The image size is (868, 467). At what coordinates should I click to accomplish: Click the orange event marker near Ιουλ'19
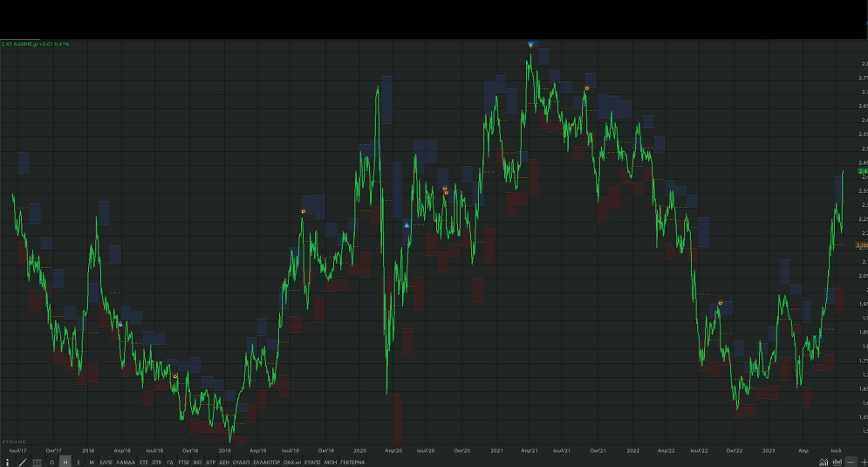coord(304,211)
